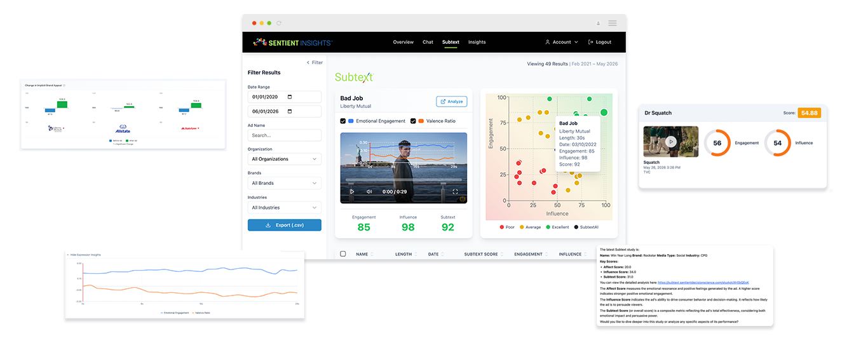The width and height of the screenshot is (868, 345).
Task: Toggle the Valence Ratio checkbox
Action: 414,121
